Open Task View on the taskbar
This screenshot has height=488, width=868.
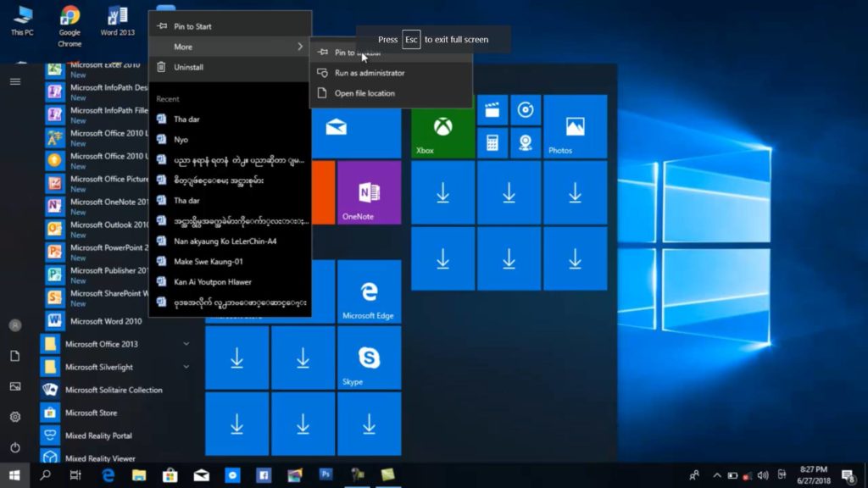75,475
